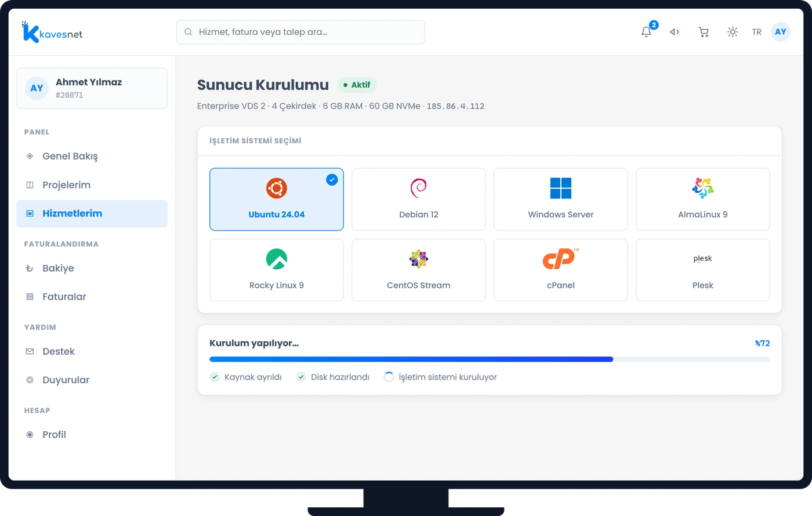This screenshot has height=516, width=812.
Task: Click the Duyurular circle icon
Action: 30,380
